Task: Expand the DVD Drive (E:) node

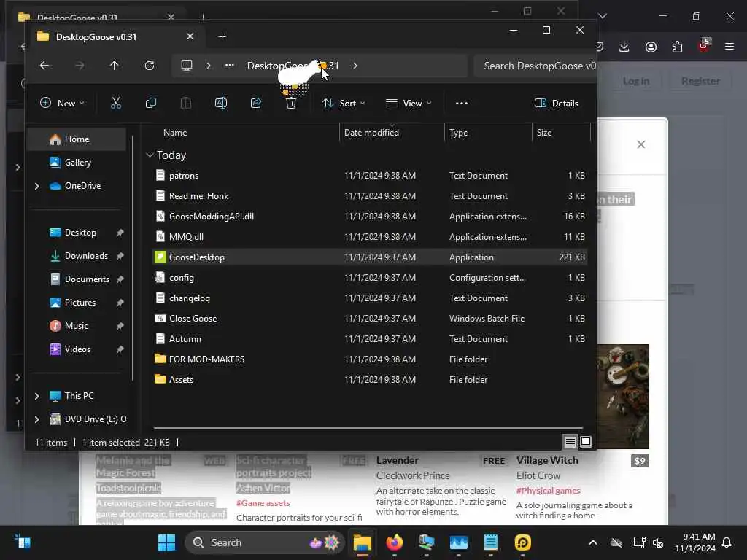Action: click(x=36, y=419)
